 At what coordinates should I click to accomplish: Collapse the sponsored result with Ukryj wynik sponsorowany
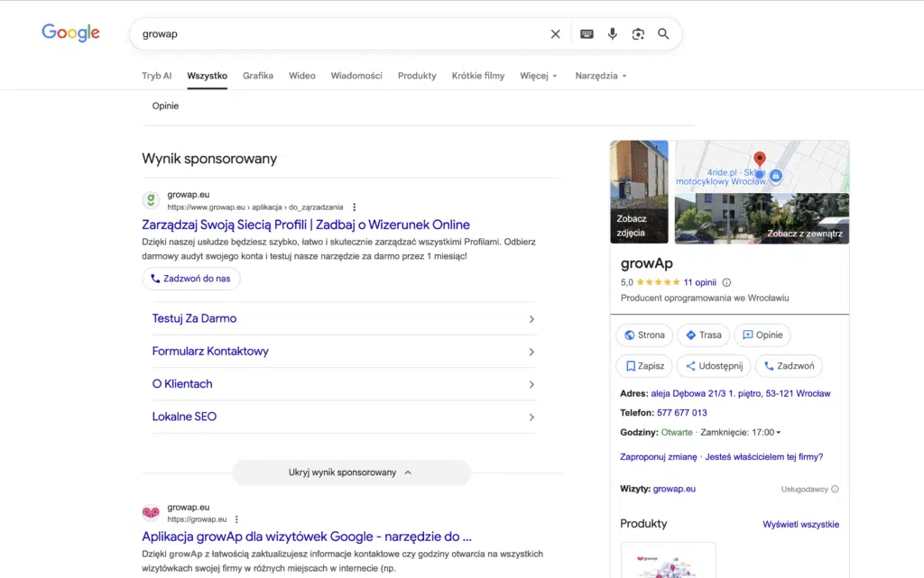tap(352, 472)
